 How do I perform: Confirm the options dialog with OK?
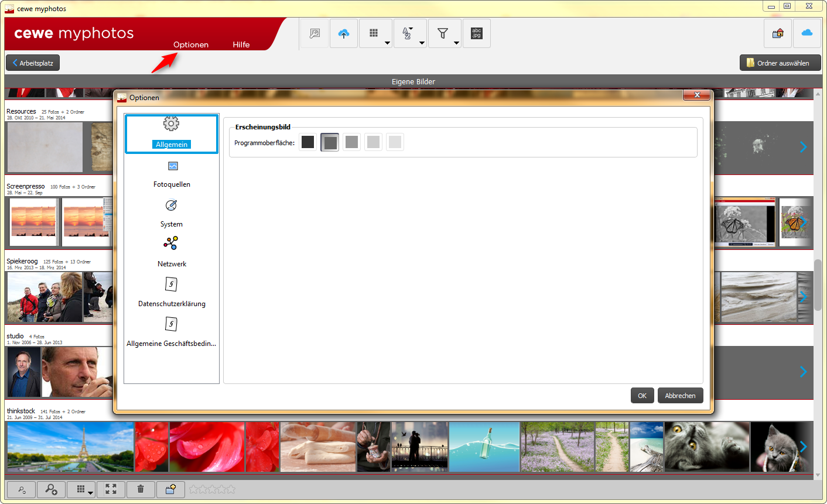point(643,396)
